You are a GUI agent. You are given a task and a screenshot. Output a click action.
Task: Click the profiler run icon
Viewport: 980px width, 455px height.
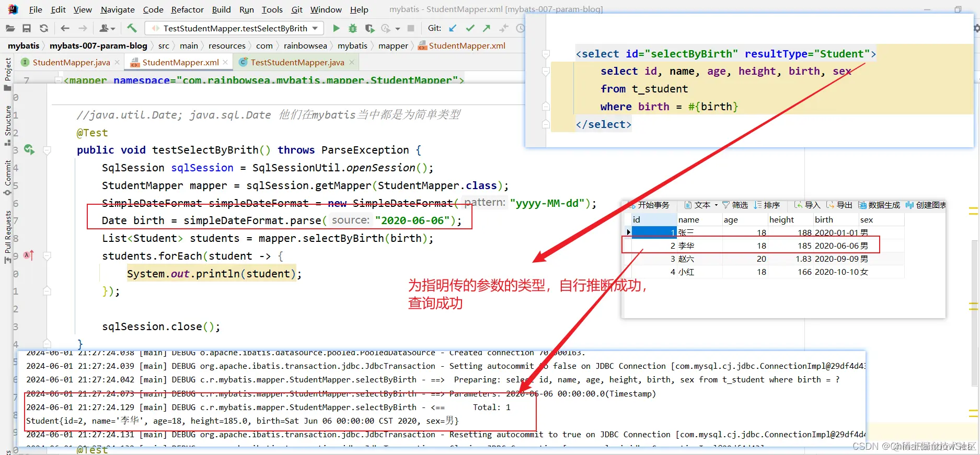click(x=386, y=28)
